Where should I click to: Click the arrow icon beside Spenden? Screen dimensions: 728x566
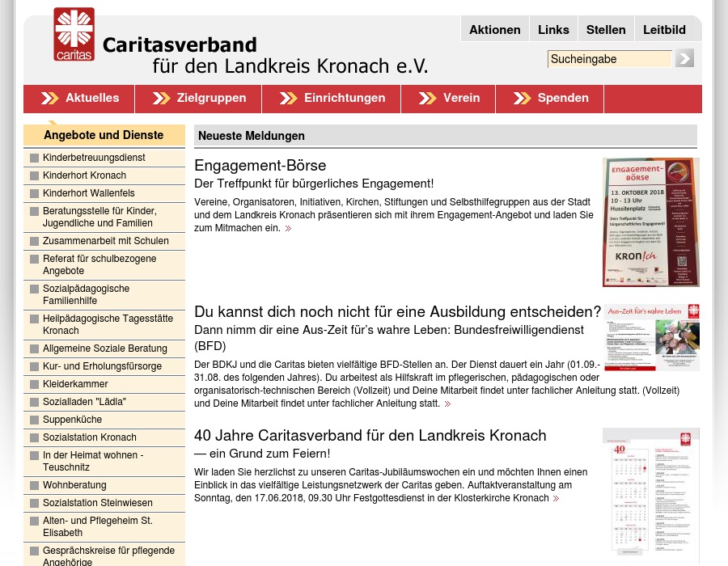[522, 98]
